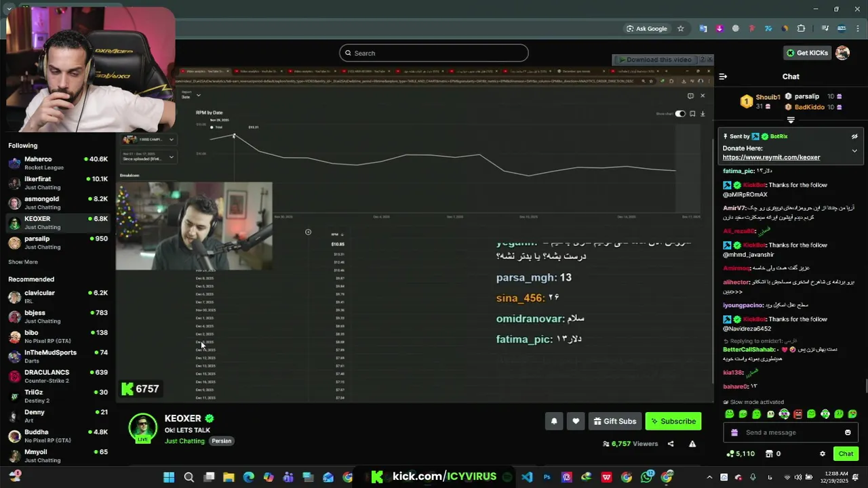The height and width of the screenshot is (488, 868).
Task: Open clavicular recommended channel
Action: click(58, 296)
